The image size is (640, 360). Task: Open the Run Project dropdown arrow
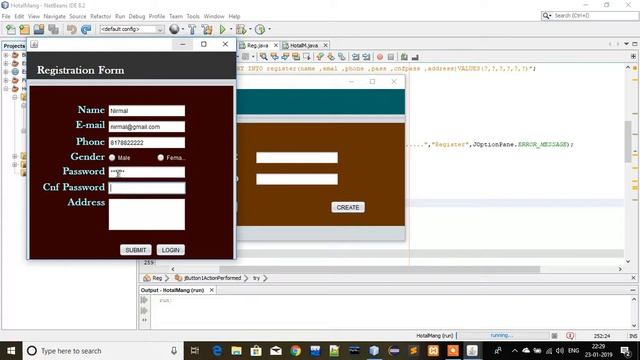pos(231,29)
